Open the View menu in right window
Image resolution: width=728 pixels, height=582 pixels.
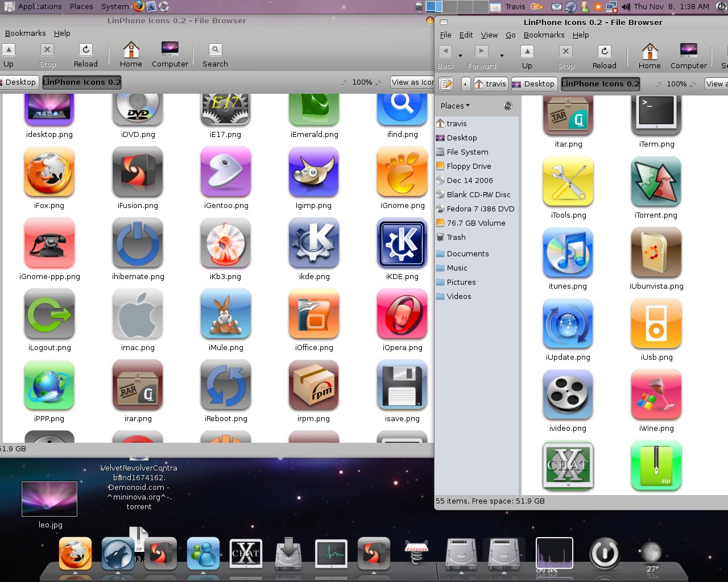coord(489,35)
